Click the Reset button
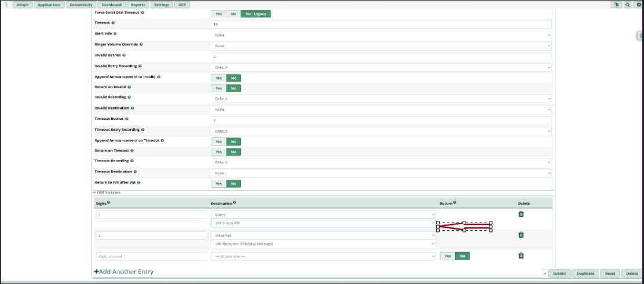The width and height of the screenshot is (644, 284). (610, 274)
